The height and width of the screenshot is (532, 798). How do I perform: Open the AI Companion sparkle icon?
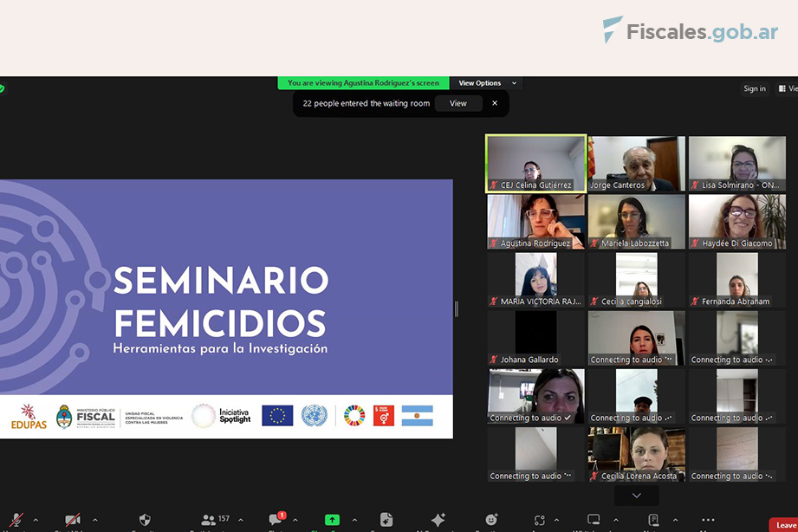pyautogui.click(x=438, y=520)
